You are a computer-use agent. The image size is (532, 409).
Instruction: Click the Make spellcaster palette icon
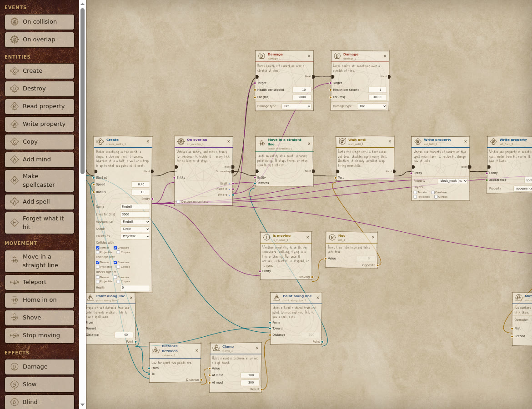click(15, 180)
